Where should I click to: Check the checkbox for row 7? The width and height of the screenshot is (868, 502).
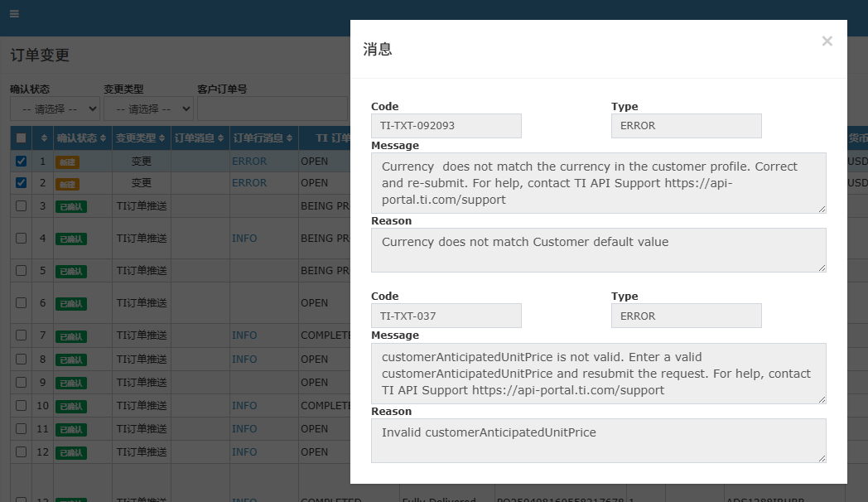pyautogui.click(x=22, y=335)
